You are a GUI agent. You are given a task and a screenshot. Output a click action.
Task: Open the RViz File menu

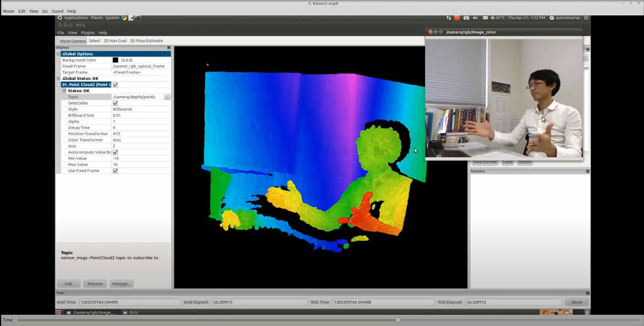click(x=61, y=33)
